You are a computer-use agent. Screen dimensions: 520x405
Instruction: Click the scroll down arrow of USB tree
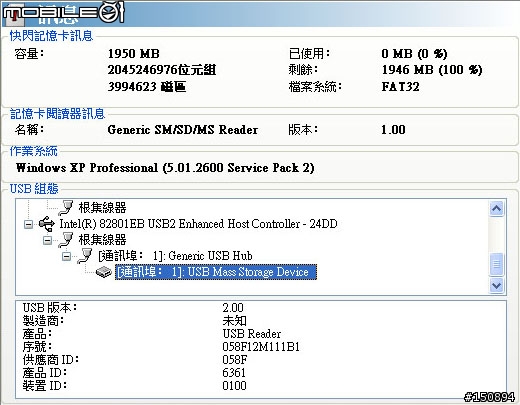496,285
